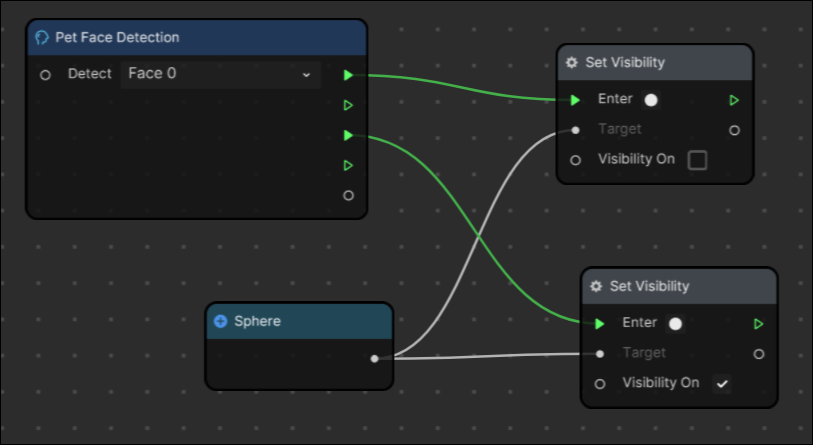This screenshot has height=445, width=813.
Task: Click the third filled green output trigger of Pet Face Detection
Action: point(348,135)
